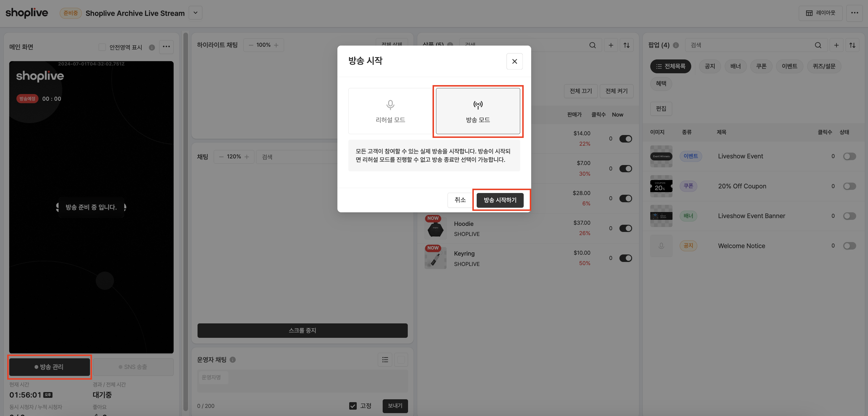
Task: Add popup with plus icon
Action: [x=836, y=45]
